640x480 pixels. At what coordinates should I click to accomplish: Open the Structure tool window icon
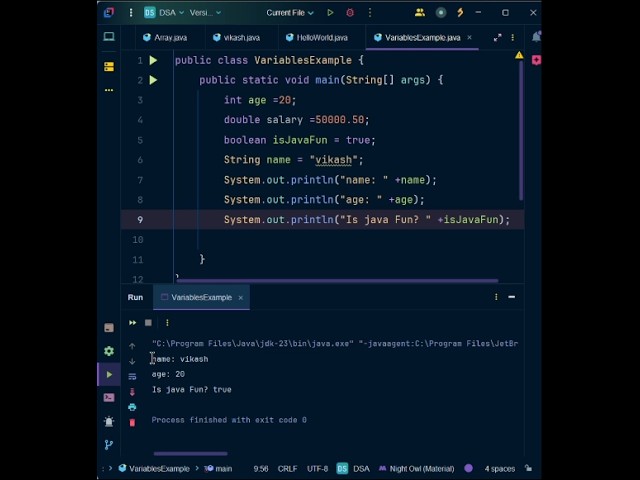point(109,67)
